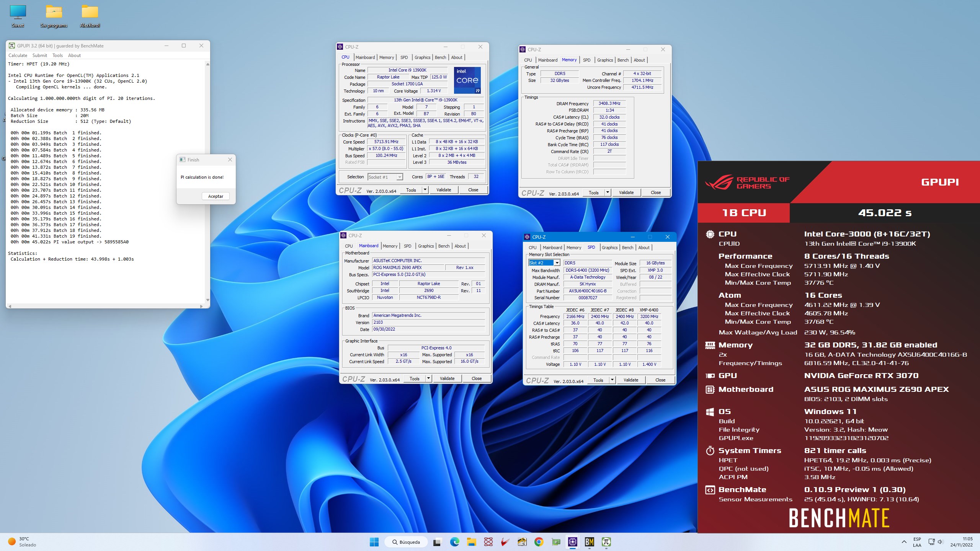Switch to Graphics tab in CPU-Z Memory window

click(x=605, y=60)
